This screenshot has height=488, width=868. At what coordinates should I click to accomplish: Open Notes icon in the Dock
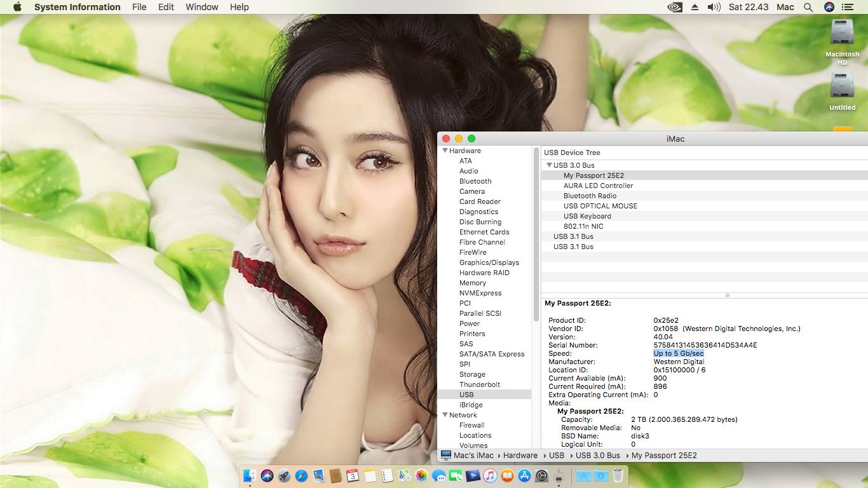(x=370, y=475)
